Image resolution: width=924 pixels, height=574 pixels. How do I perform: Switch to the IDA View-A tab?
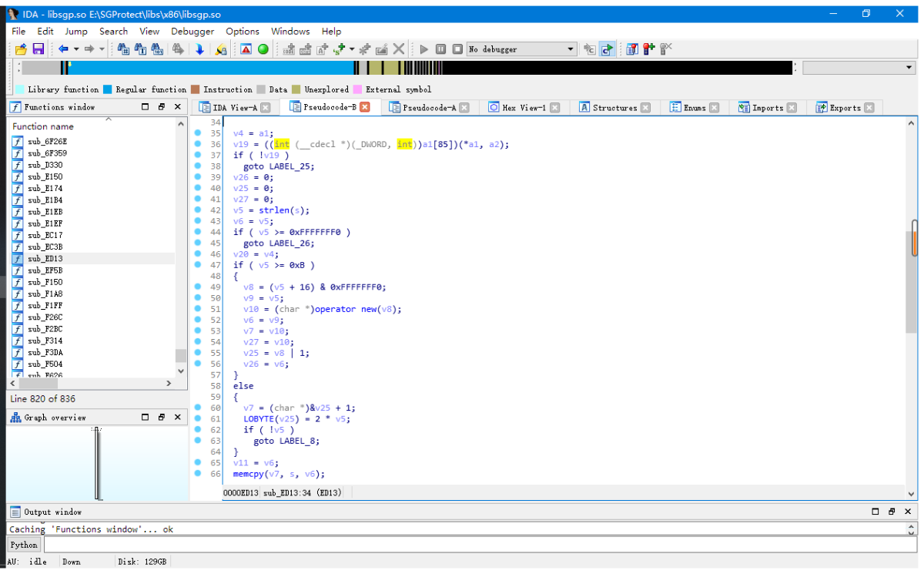click(x=234, y=108)
